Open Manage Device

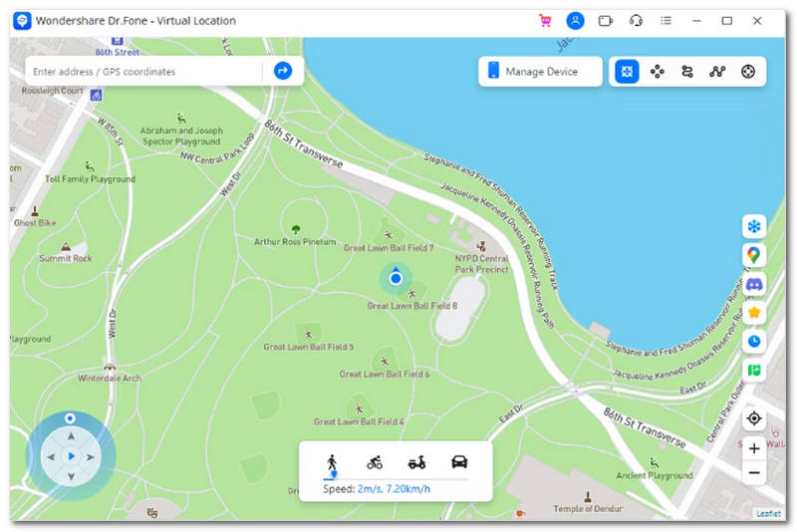pos(540,72)
